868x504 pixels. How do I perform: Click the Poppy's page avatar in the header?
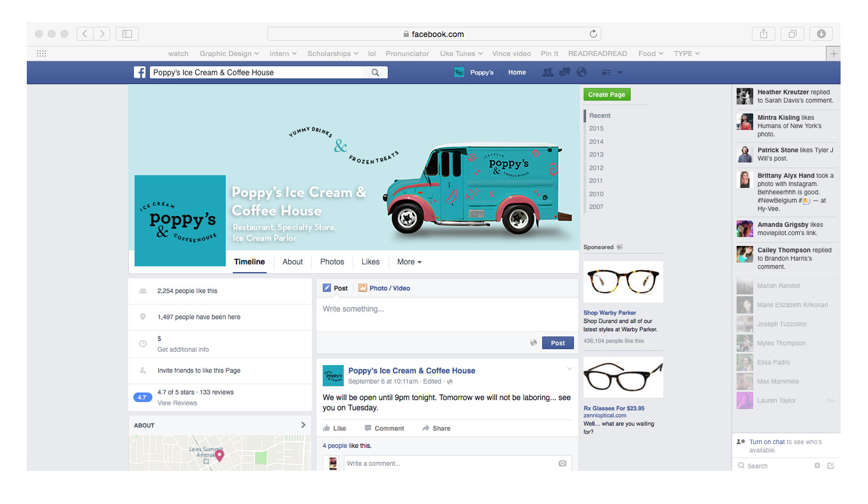pos(459,73)
